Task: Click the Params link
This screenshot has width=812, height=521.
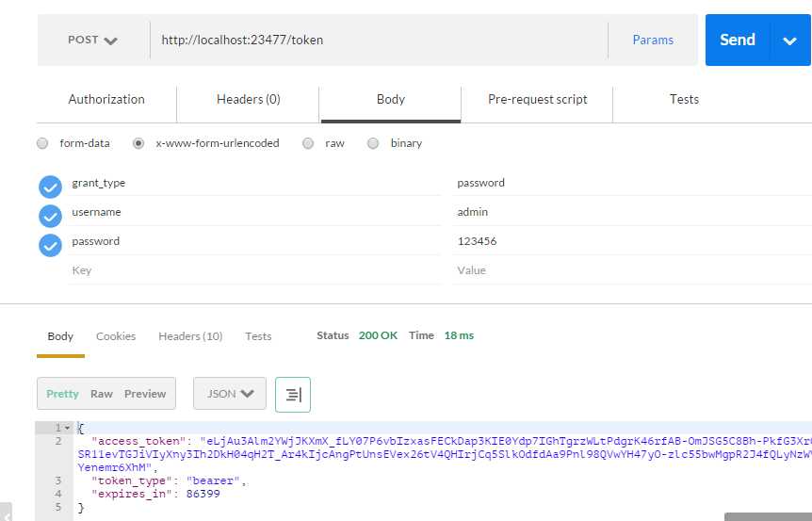Action: click(x=653, y=40)
